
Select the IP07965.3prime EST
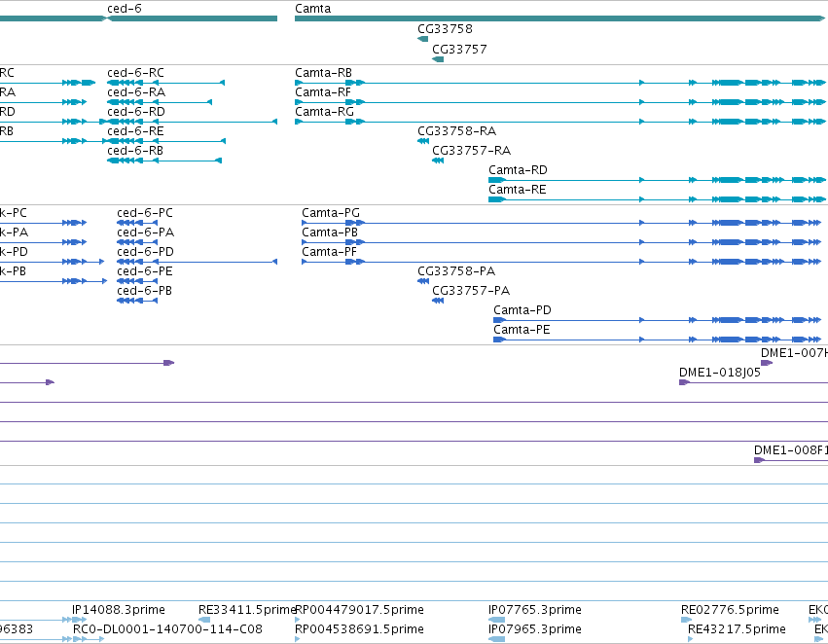pos(535,629)
